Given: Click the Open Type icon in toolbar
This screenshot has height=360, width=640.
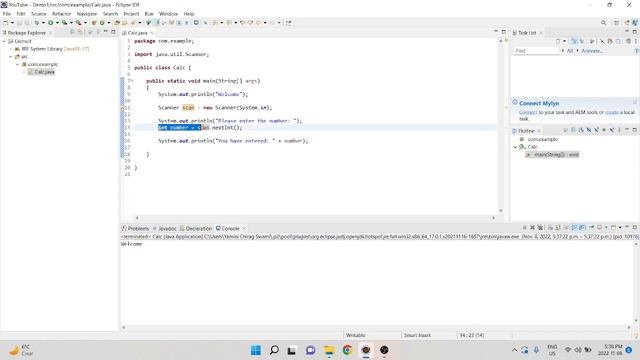Looking at the screenshot, I should [117, 23].
